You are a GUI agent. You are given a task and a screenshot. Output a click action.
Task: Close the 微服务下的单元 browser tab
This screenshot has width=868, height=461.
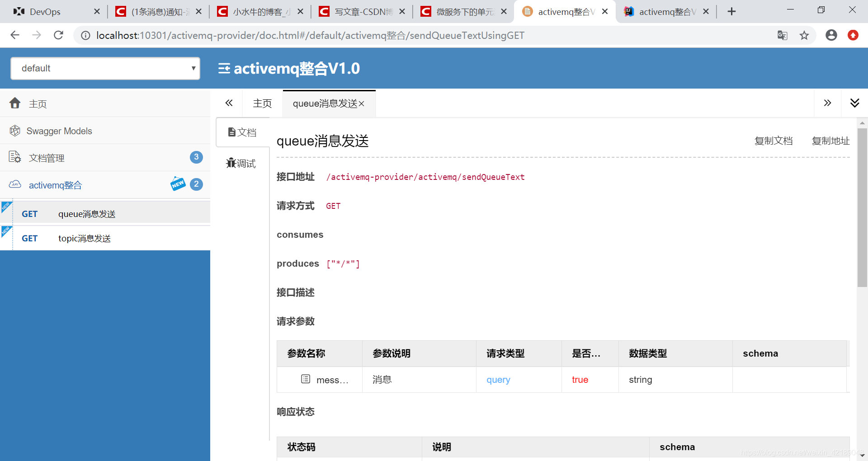[504, 12]
